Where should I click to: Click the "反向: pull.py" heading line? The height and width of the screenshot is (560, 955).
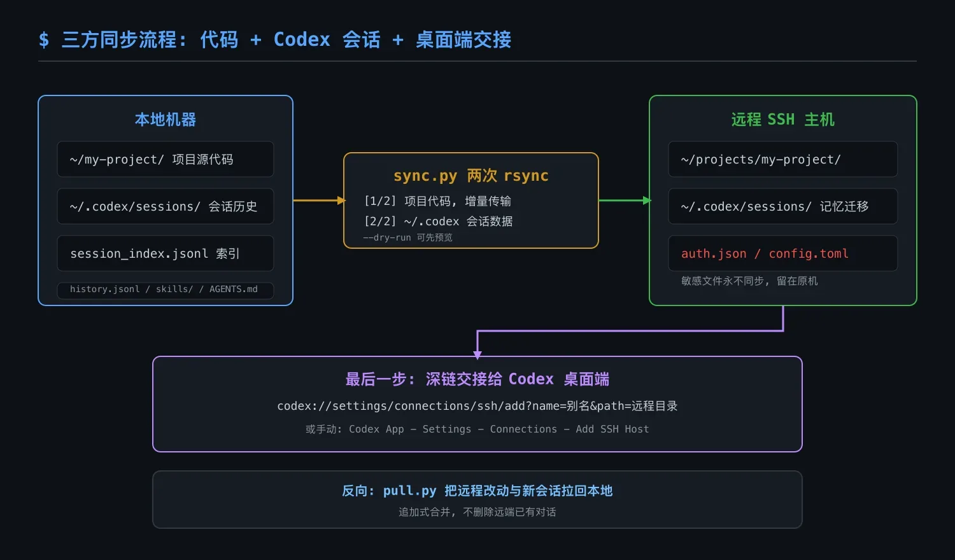click(x=478, y=491)
